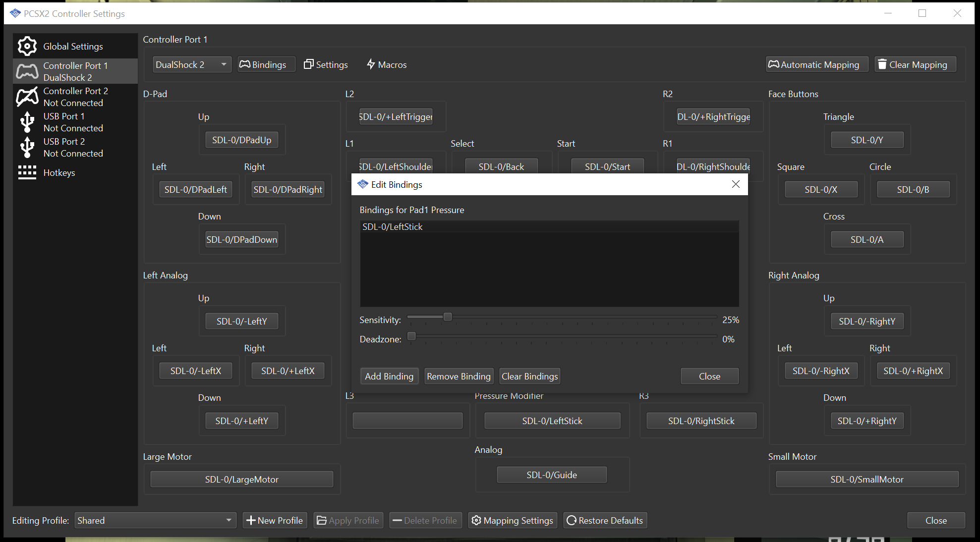Expand the Editing Profile Shared dropdown
980x542 pixels.
(x=155, y=520)
